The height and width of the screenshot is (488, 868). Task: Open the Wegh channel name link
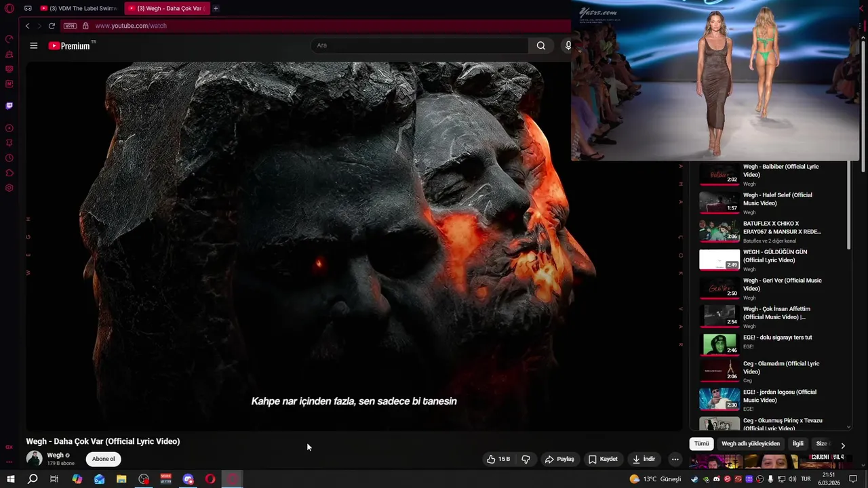[55, 455]
